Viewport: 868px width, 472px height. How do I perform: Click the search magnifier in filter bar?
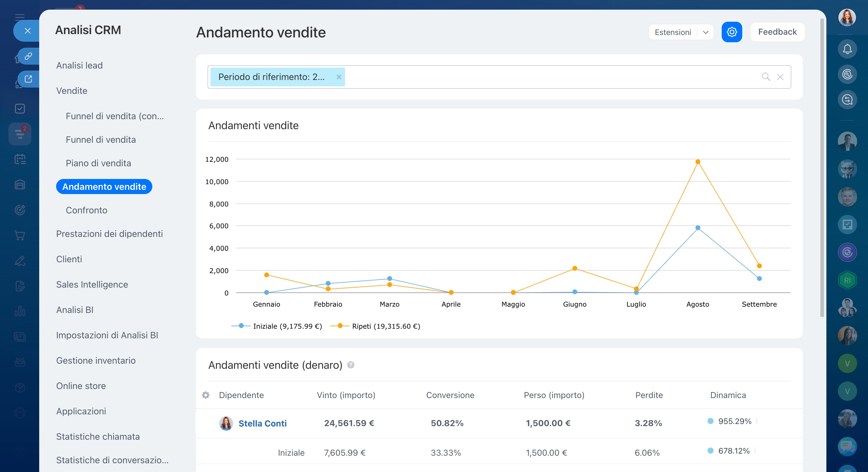[765, 77]
